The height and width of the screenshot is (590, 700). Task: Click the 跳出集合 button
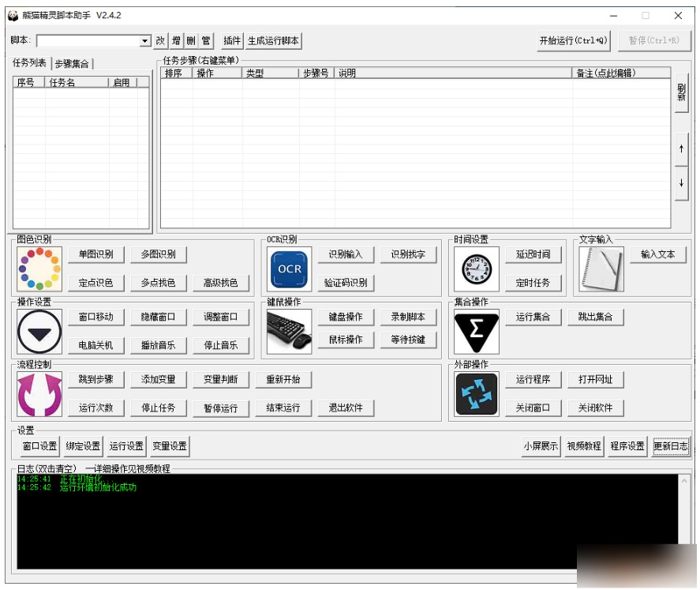596,317
